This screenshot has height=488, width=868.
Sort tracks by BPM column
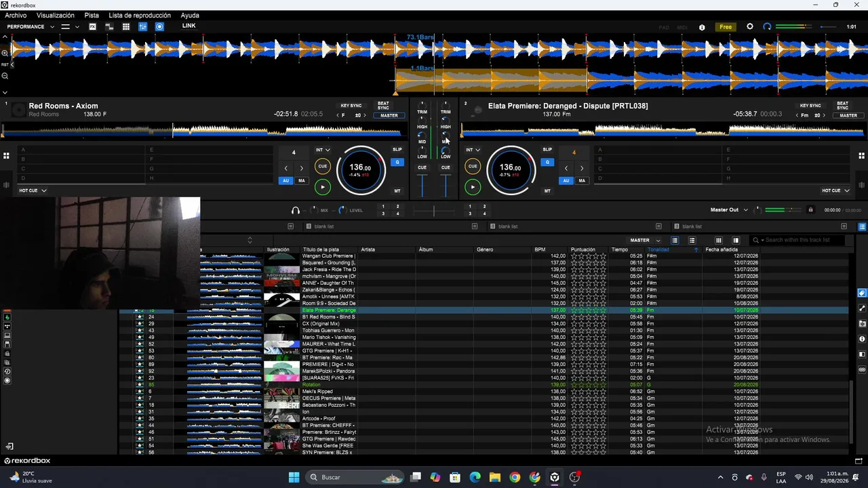click(540, 249)
